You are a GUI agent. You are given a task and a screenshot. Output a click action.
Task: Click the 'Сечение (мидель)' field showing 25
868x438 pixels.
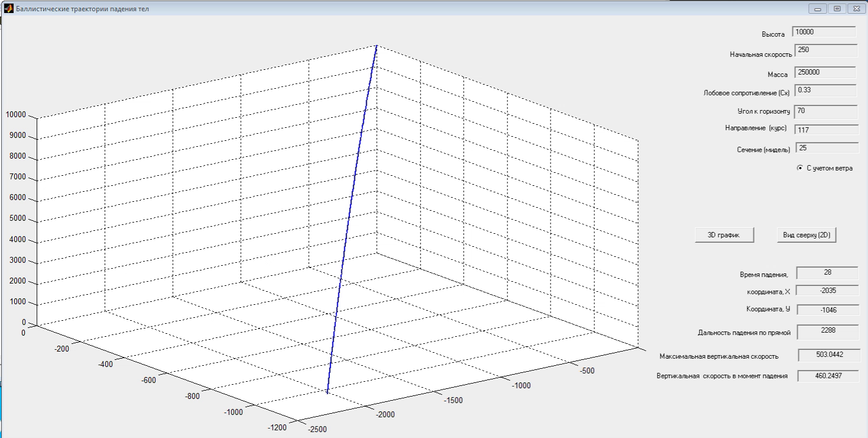826,147
